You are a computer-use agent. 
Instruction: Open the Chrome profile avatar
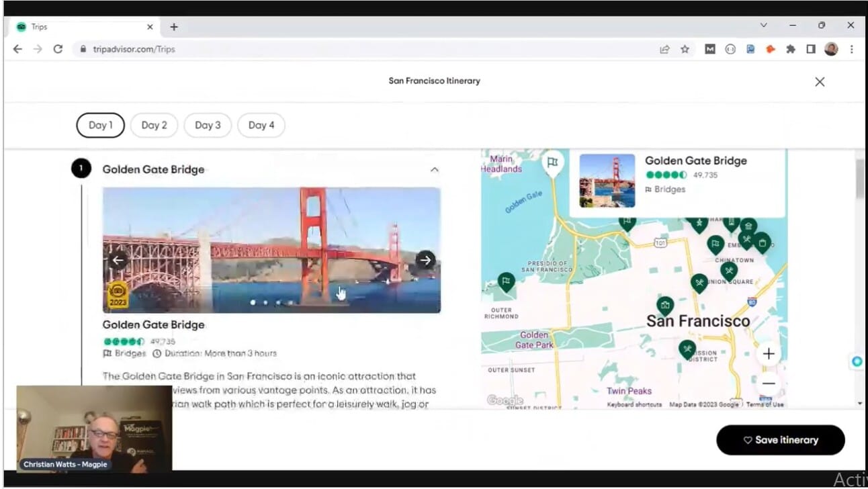point(831,49)
